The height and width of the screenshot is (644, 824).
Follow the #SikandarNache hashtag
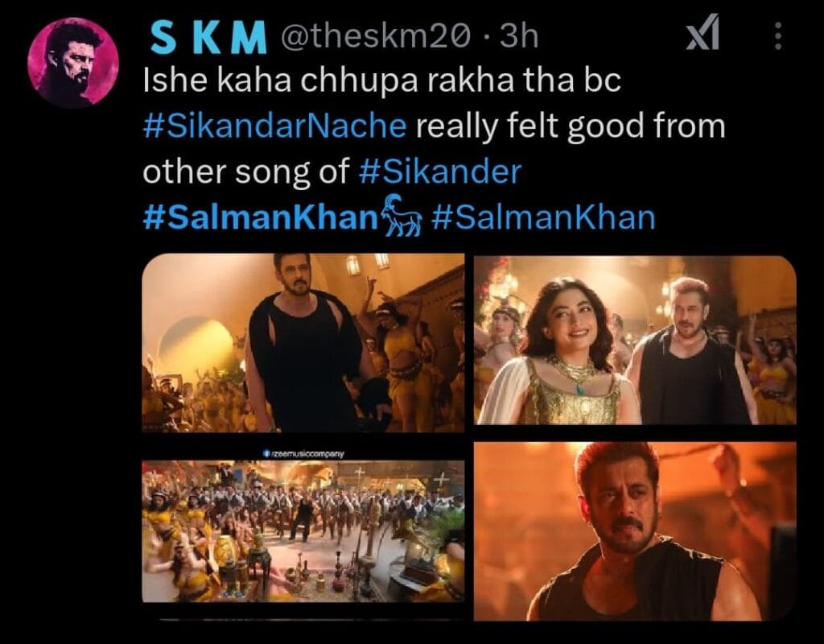click(275, 126)
